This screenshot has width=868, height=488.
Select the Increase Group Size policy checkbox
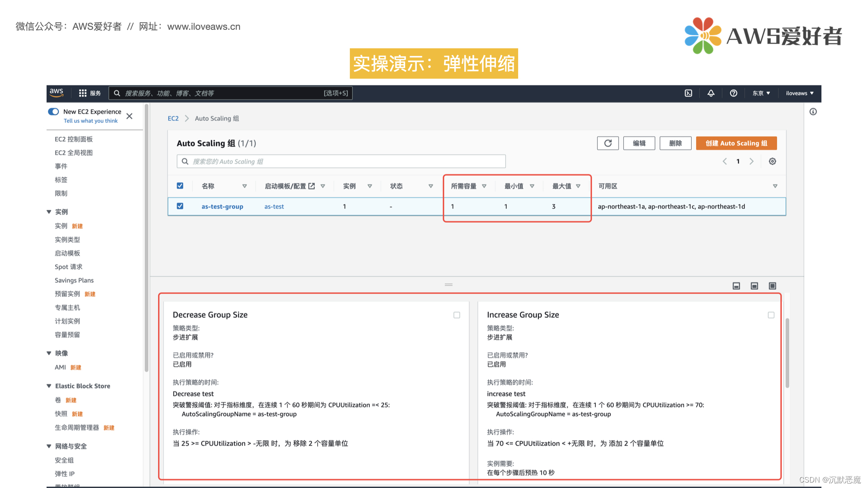click(x=771, y=315)
